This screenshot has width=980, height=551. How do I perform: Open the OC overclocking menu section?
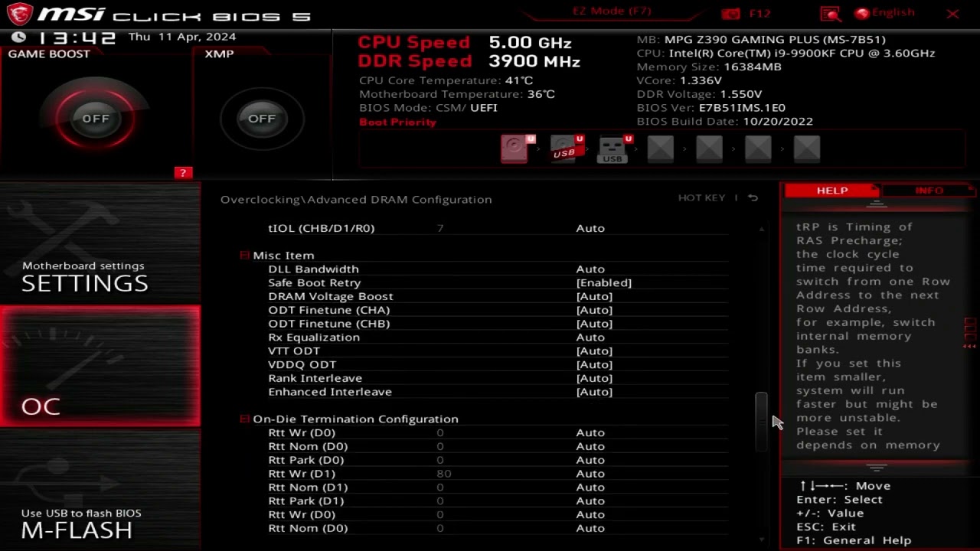[x=100, y=366]
